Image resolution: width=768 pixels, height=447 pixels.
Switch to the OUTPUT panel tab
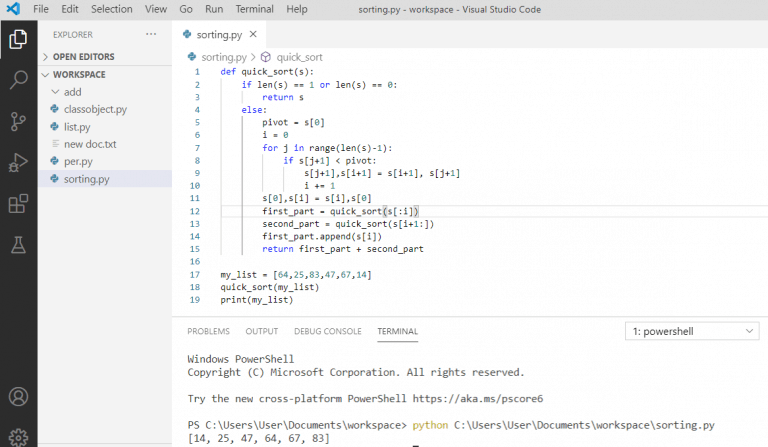[x=262, y=331]
